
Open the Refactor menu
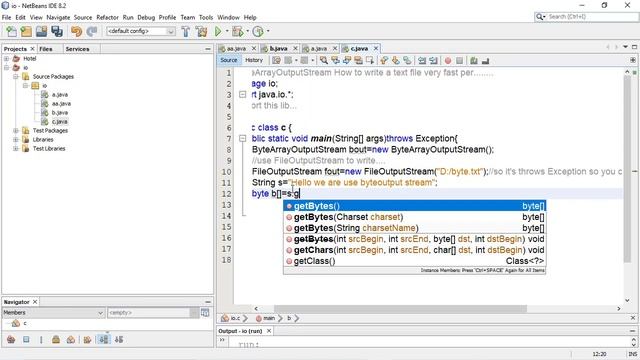107,18
